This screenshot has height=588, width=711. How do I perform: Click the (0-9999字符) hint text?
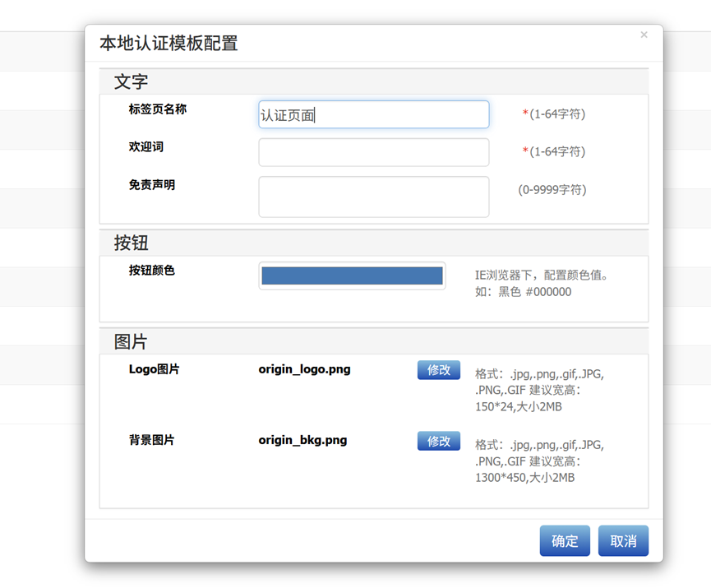[x=552, y=190]
